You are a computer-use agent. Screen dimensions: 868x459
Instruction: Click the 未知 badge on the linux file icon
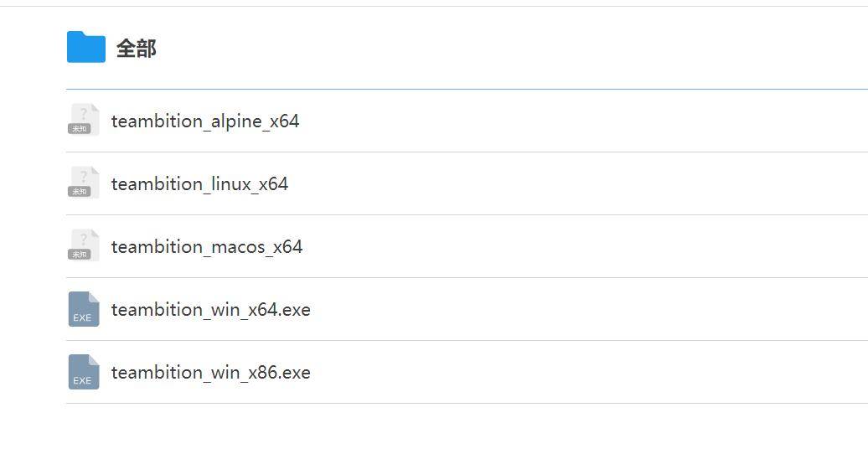(79, 192)
